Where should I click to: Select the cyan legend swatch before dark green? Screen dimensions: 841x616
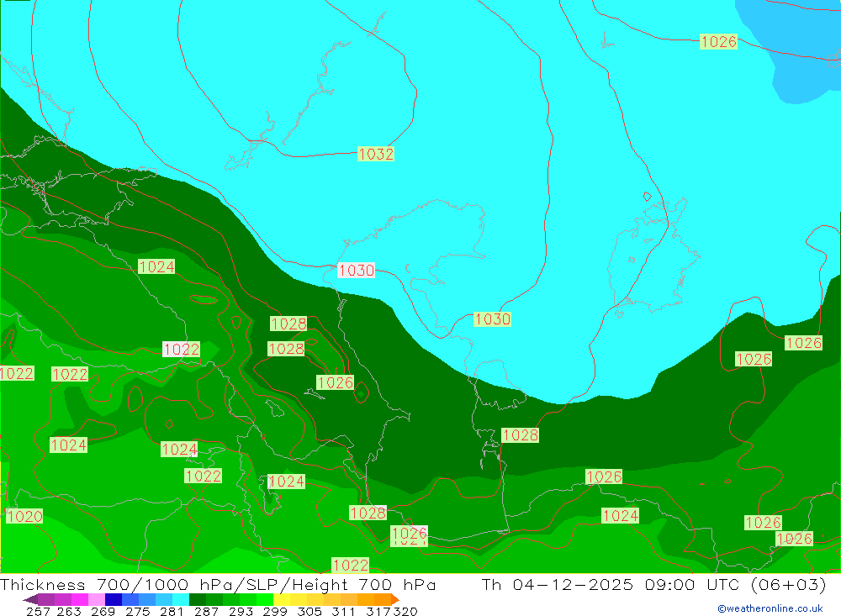coord(181,599)
